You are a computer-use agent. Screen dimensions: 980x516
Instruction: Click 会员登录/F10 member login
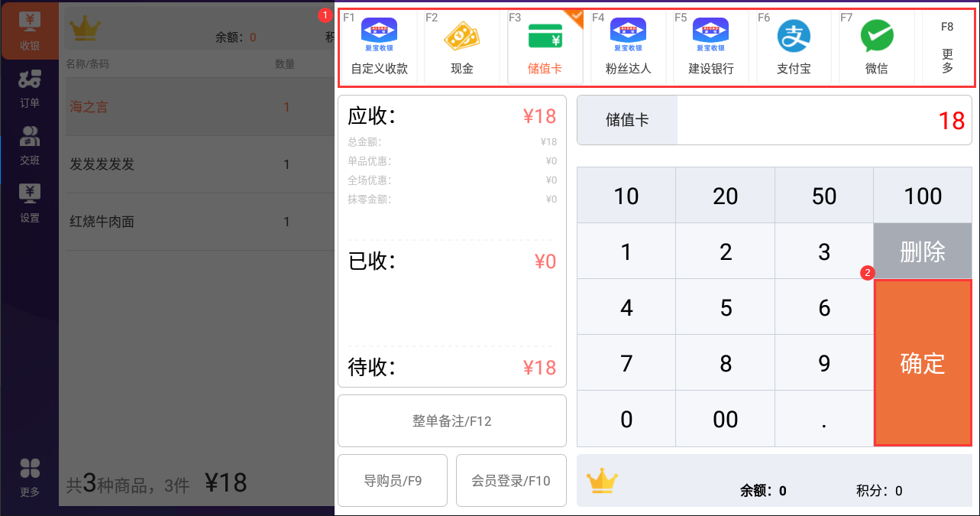(511, 481)
